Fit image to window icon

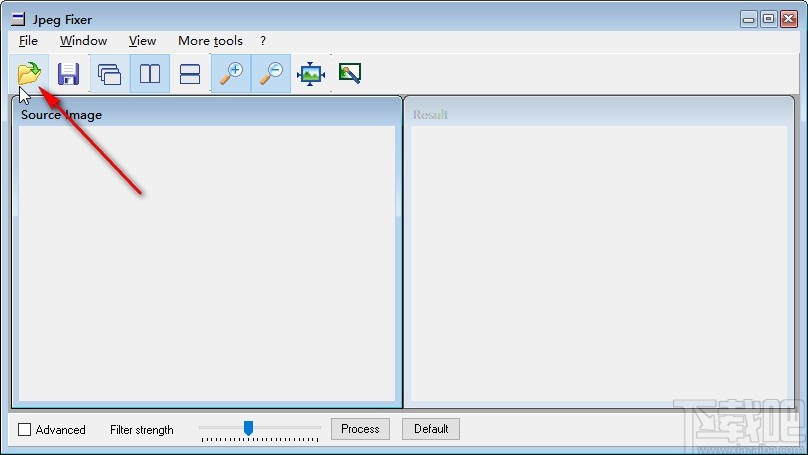[311, 74]
